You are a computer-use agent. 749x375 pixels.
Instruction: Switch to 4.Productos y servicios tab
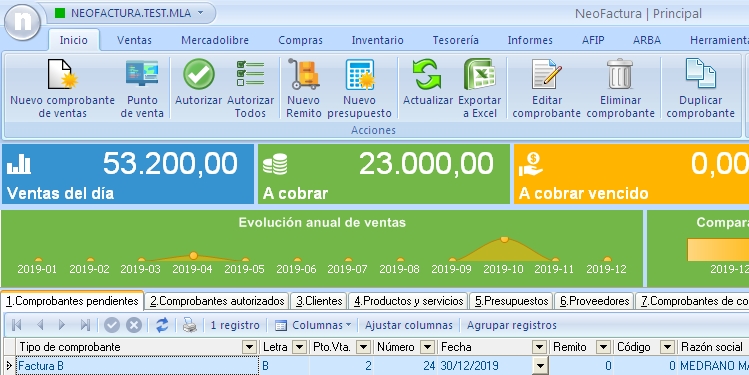408,301
